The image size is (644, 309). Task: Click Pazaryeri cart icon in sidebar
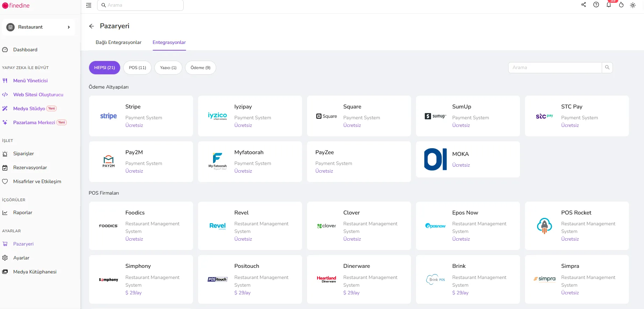pyautogui.click(x=5, y=244)
